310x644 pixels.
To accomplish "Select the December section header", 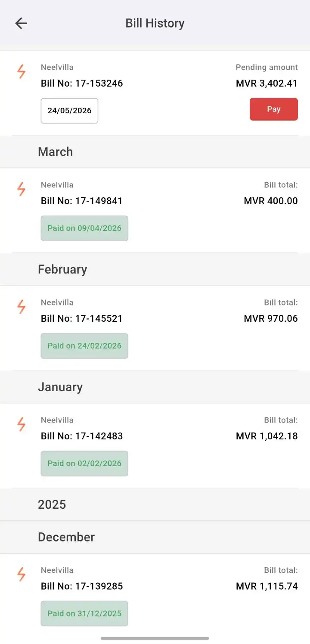I will (x=66, y=537).
